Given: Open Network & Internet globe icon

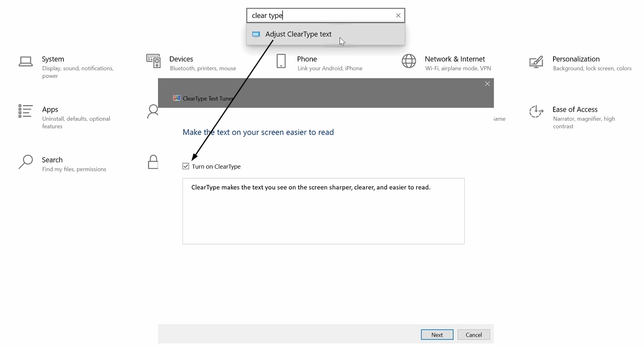Looking at the screenshot, I should click(x=409, y=61).
